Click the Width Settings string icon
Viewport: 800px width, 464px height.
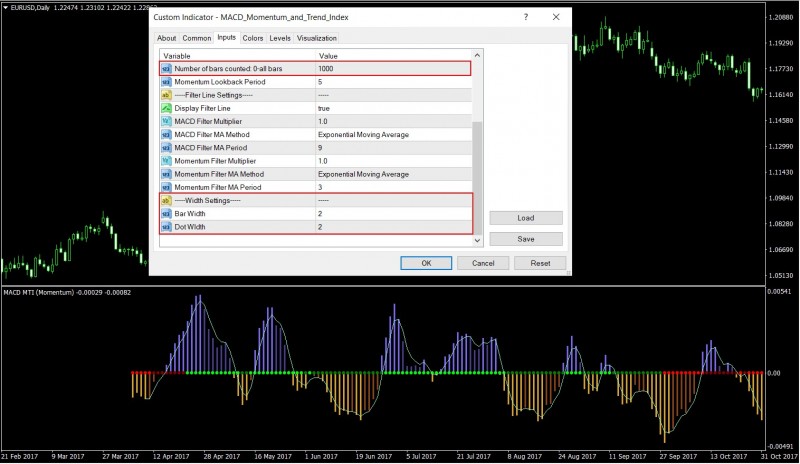[x=166, y=200]
